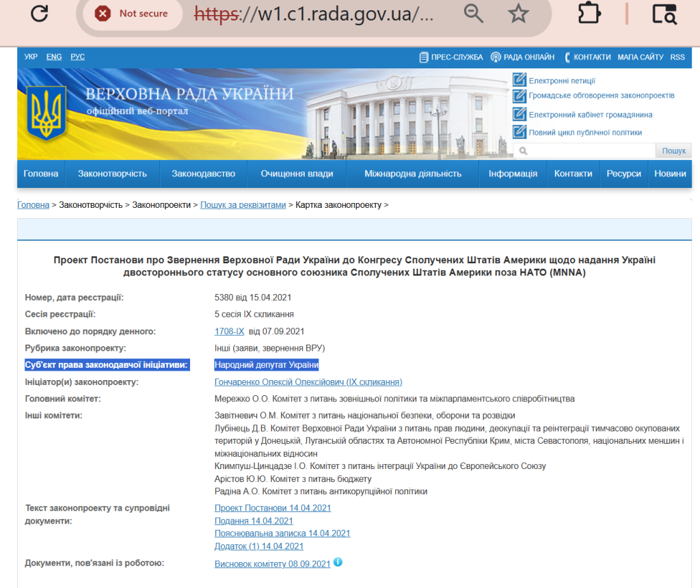Image resolution: width=700 pixels, height=588 pixels.
Task: Open Подання 14.04.2021 document
Action: (254, 521)
